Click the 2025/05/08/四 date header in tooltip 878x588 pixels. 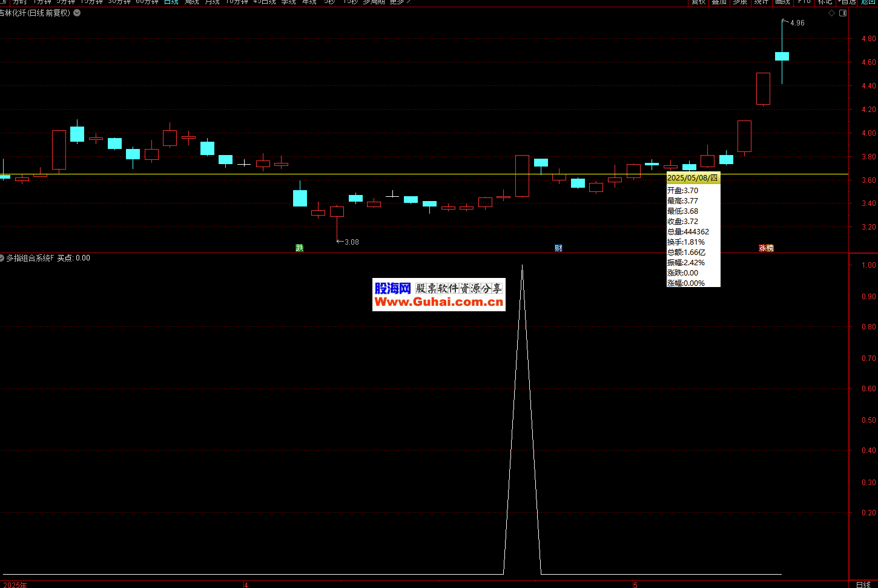coord(693,178)
